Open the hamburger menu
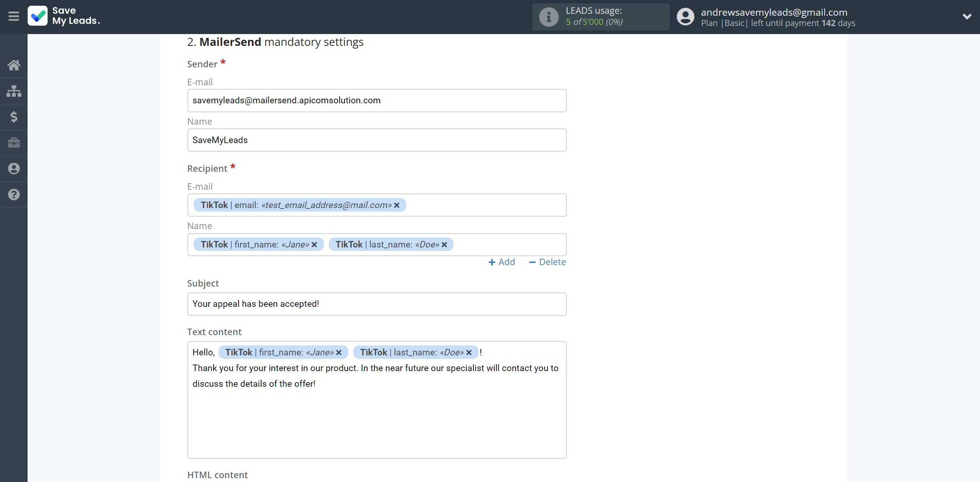 [x=14, y=16]
